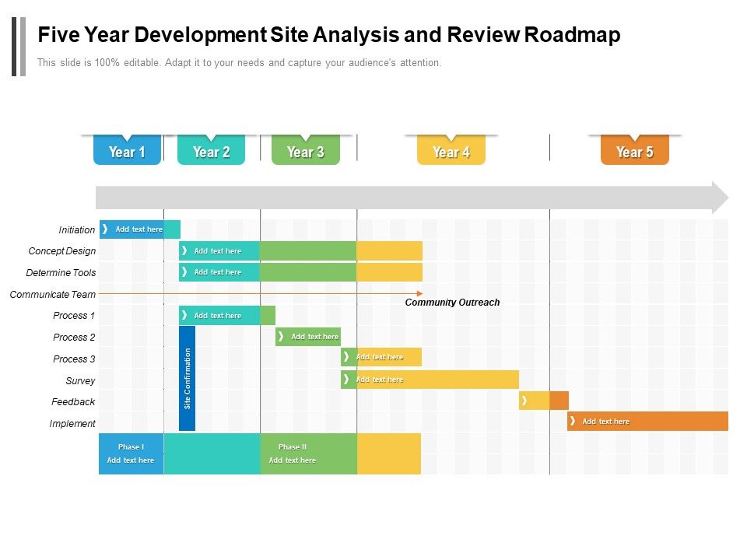747x560 pixels.
Task: Click chevron icon on Process 2 bar
Action: coord(281,336)
